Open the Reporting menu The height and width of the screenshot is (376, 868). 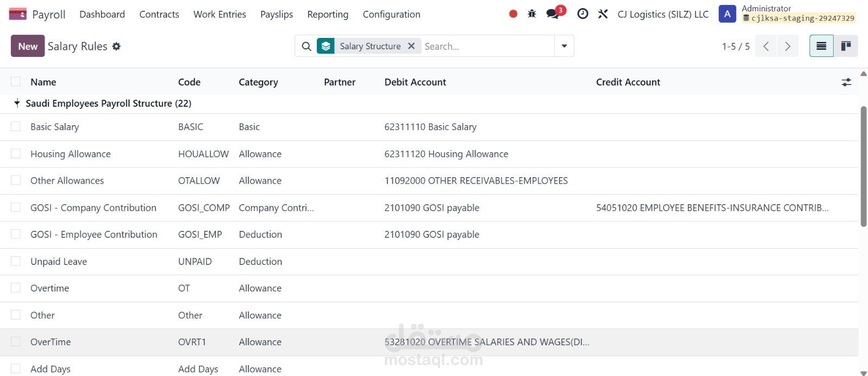[328, 15]
